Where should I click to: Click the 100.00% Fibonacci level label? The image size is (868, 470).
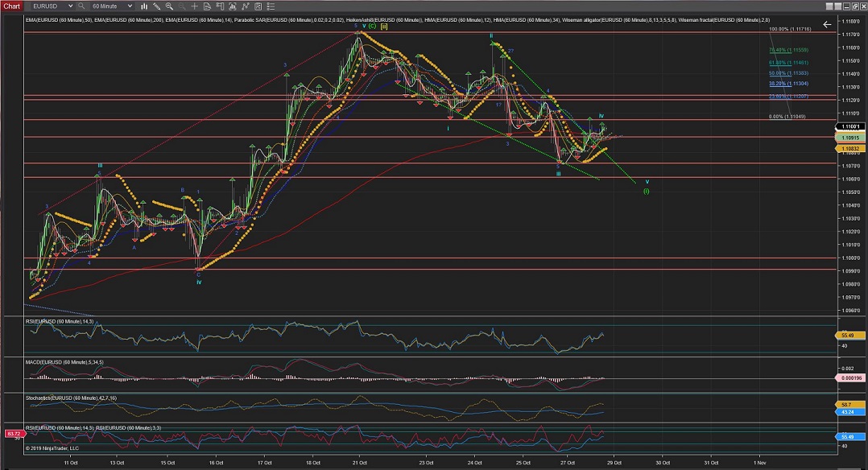point(779,28)
